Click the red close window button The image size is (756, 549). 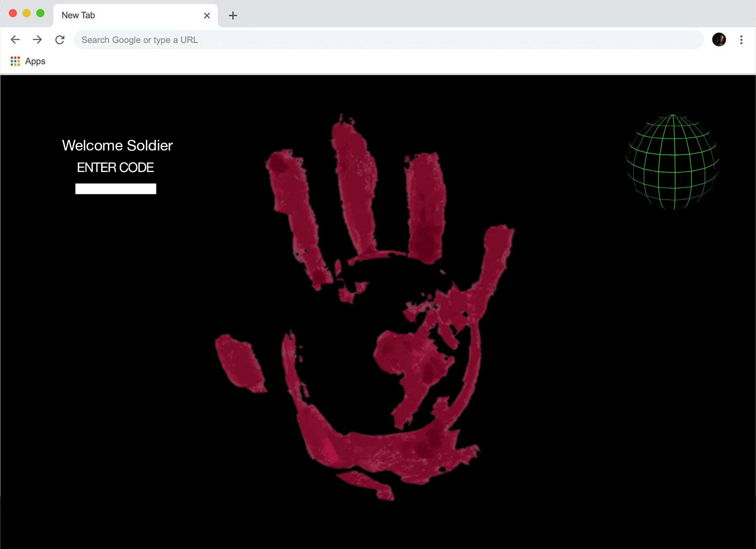click(13, 13)
